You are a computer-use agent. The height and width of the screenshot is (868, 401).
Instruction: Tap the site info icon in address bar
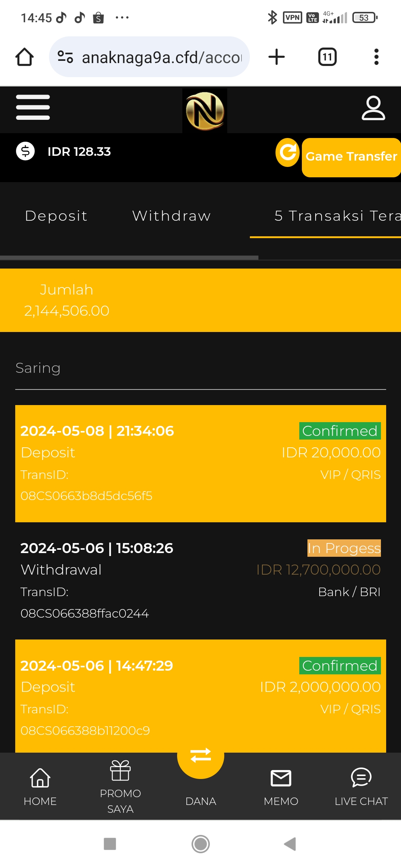pyautogui.click(x=65, y=57)
